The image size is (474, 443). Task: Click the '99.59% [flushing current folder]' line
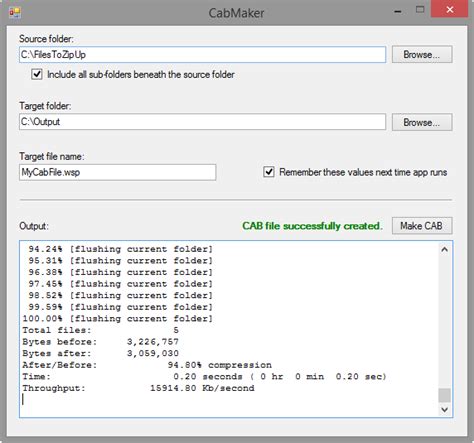click(120, 307)
